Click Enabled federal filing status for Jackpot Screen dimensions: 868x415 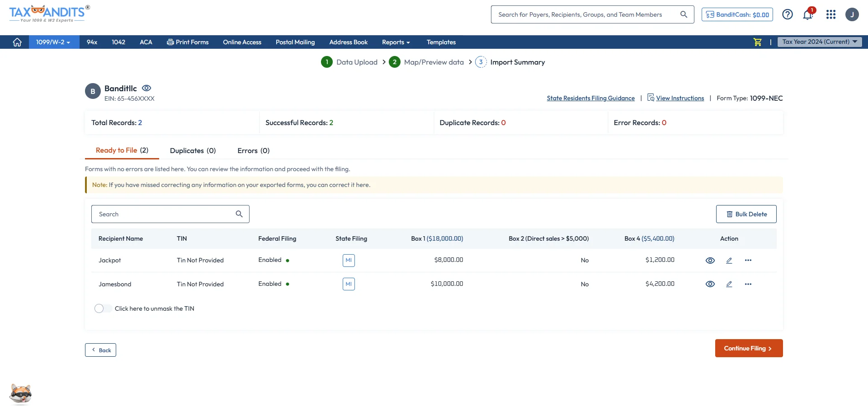(274, 260)
